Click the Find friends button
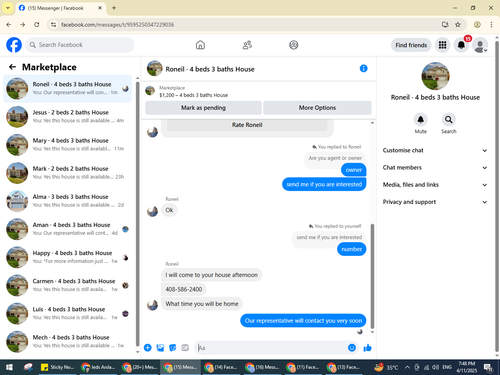This screenshot has width=500, height=375. click(x=411, y=45)
